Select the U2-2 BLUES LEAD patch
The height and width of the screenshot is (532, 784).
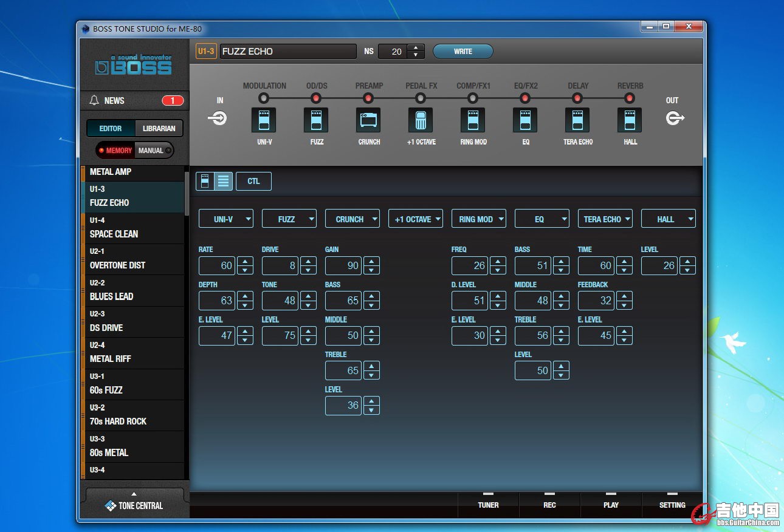point(132,290)
